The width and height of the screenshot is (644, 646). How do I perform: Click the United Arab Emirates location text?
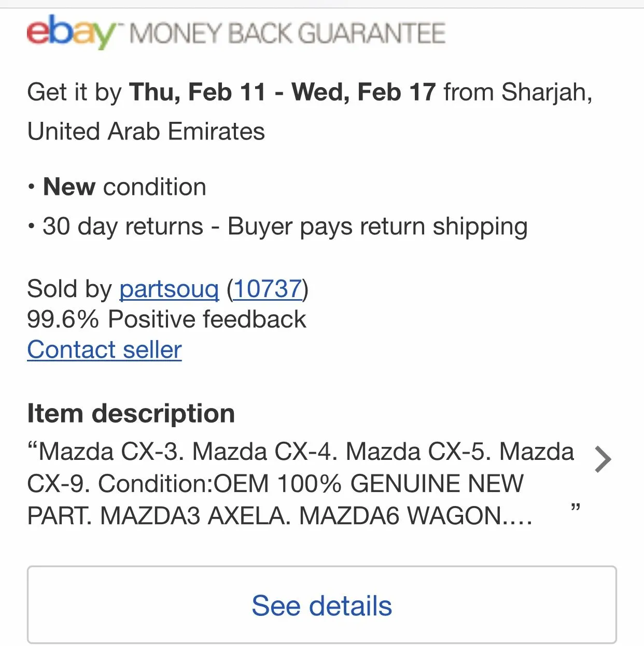[x=146, y=131]
